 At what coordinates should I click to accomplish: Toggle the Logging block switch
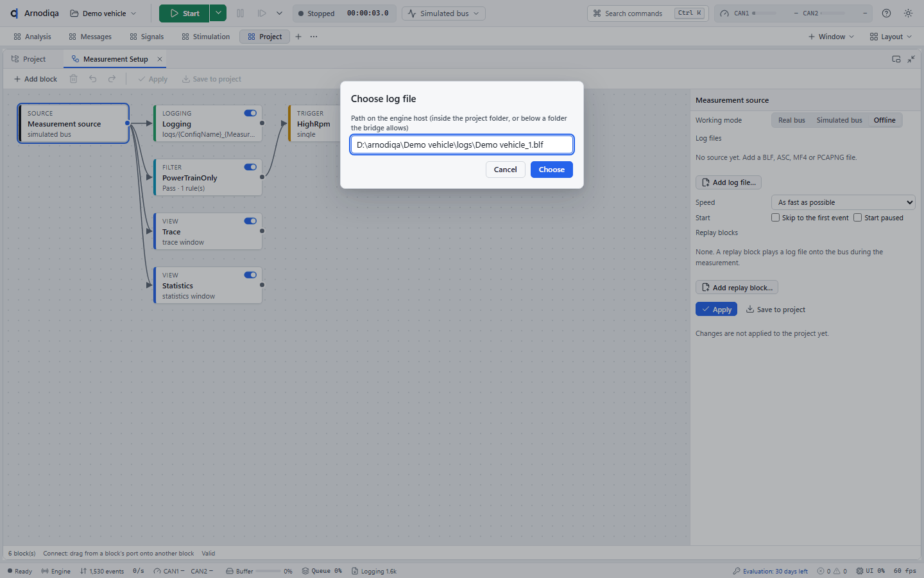250,113
